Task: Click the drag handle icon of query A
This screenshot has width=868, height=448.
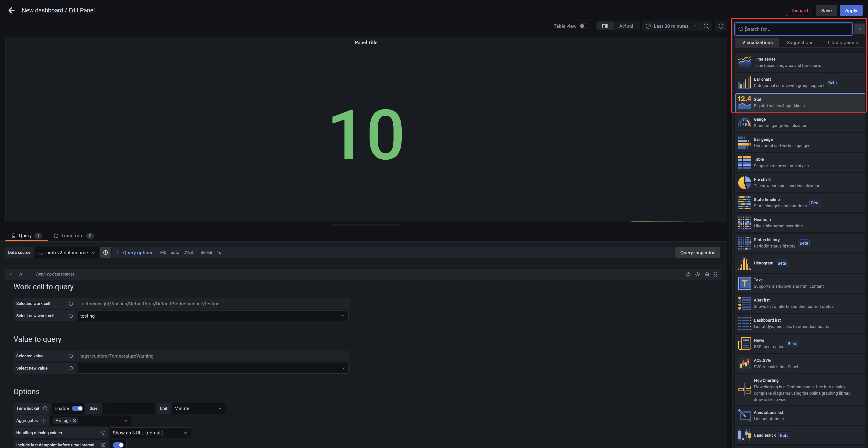Action: click(716, 274)
